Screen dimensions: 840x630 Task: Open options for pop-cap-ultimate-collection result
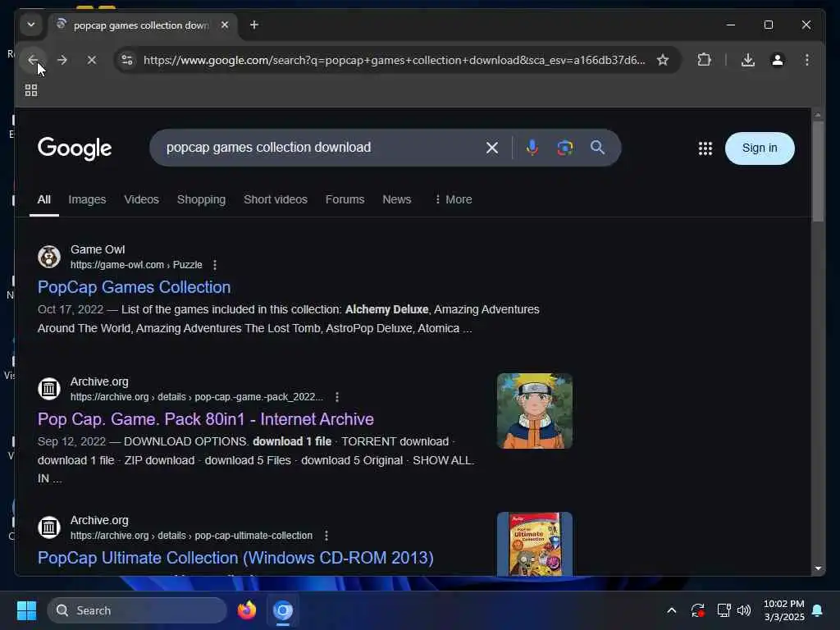pyautogui.click(x=326, y=536)
